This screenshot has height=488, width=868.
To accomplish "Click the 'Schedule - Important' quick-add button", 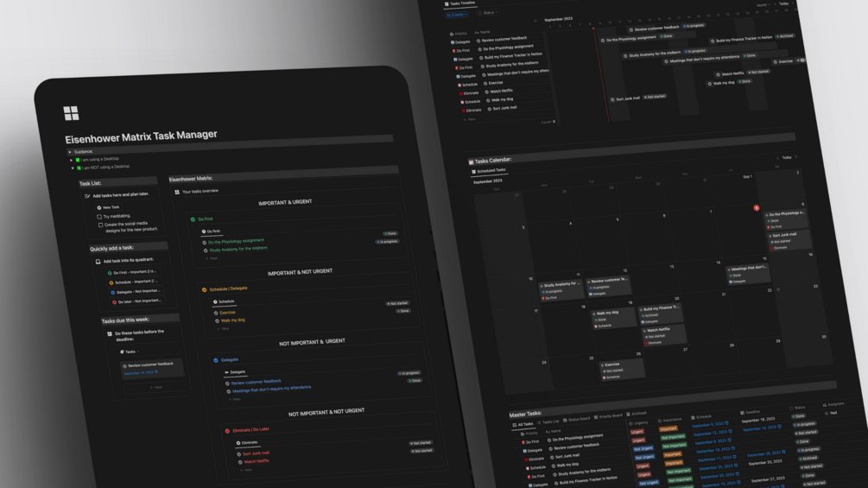I will 135,282.
